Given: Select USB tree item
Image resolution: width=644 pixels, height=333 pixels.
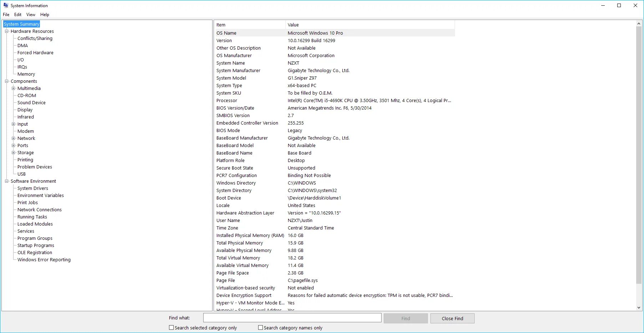Looking at the screenshot, I should 21,174.
